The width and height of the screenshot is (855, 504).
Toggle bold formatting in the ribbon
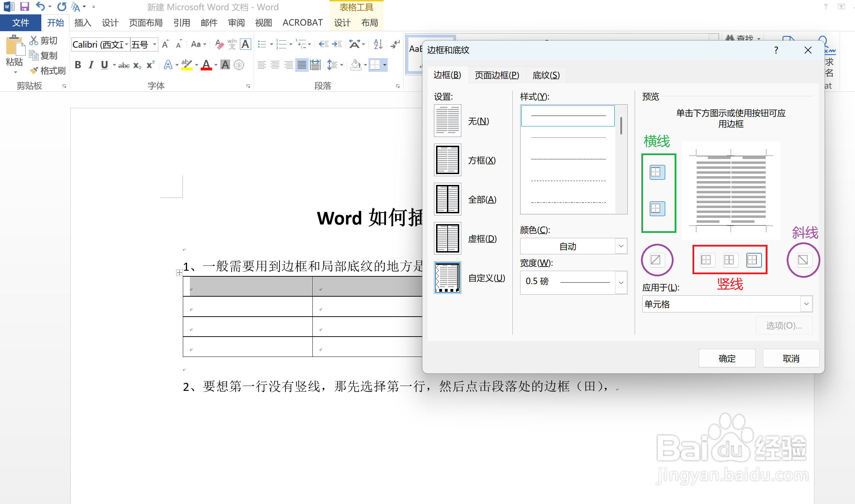(x=78, y=64)
